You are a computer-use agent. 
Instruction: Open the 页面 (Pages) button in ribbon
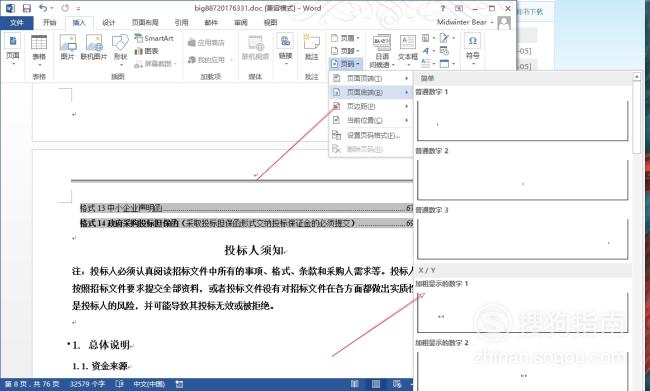pos(13,50)
